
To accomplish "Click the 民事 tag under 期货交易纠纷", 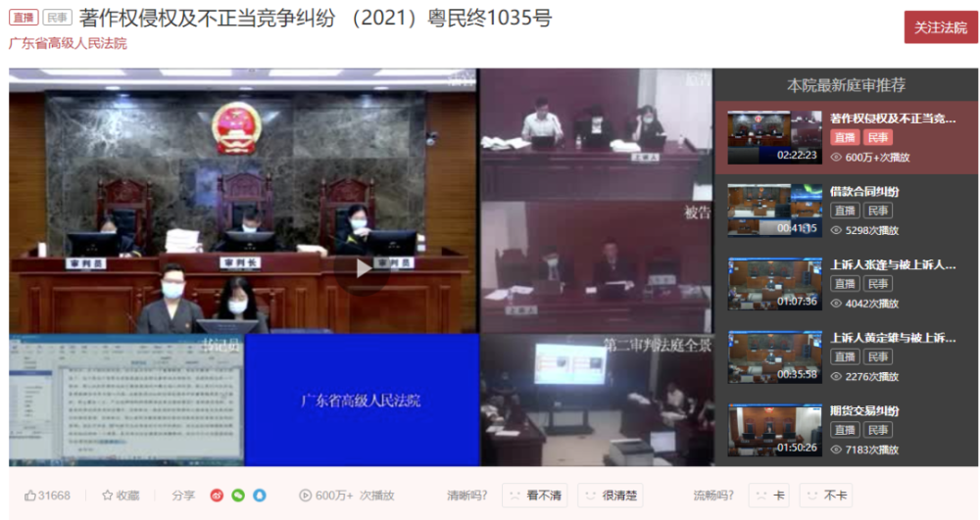I will click(x=878, y=430).
